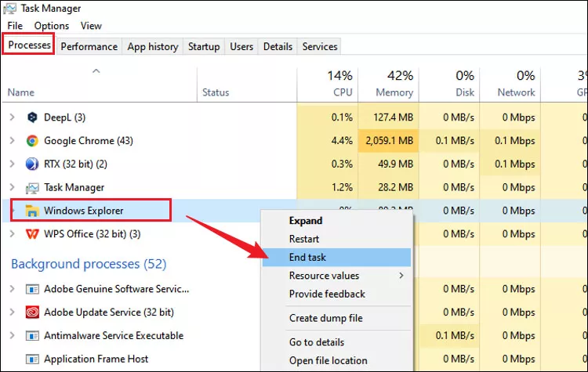Open the Resource values submenu arrow

click(401, 276)
